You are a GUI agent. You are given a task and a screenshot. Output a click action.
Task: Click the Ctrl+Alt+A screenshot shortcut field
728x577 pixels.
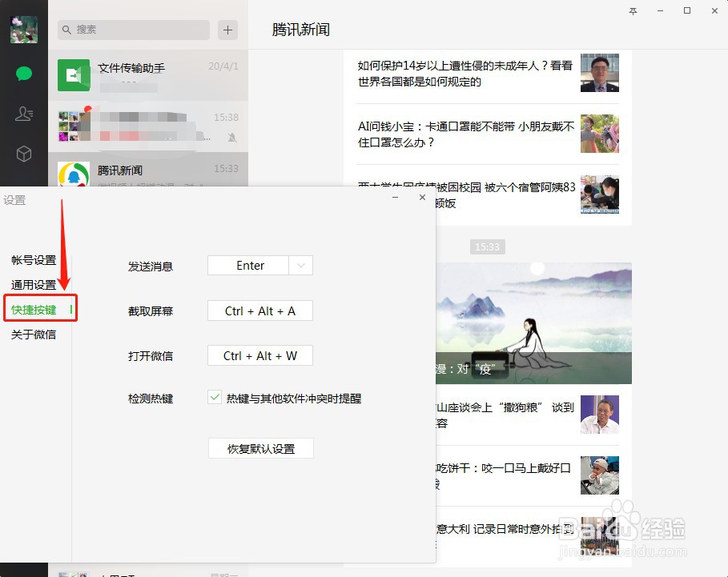(x=259, y=311)
